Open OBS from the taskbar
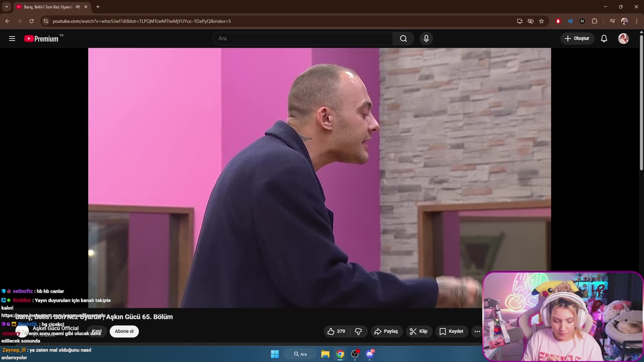This screenshot has height=362, width=644. (355, 354)
